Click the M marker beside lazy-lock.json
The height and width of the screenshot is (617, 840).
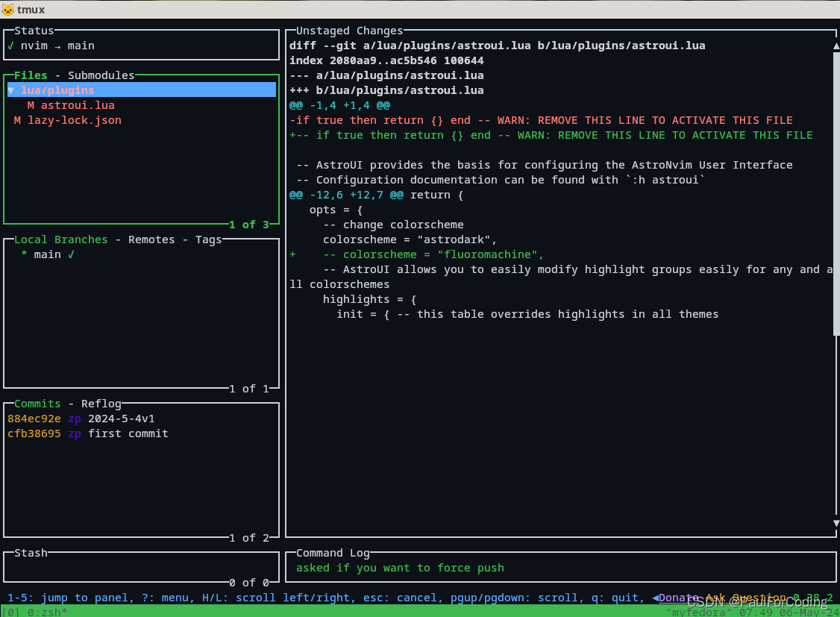coord(17,120)
